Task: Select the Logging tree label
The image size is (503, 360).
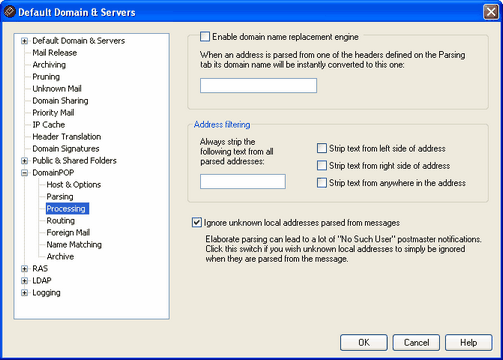Action: 46,293
